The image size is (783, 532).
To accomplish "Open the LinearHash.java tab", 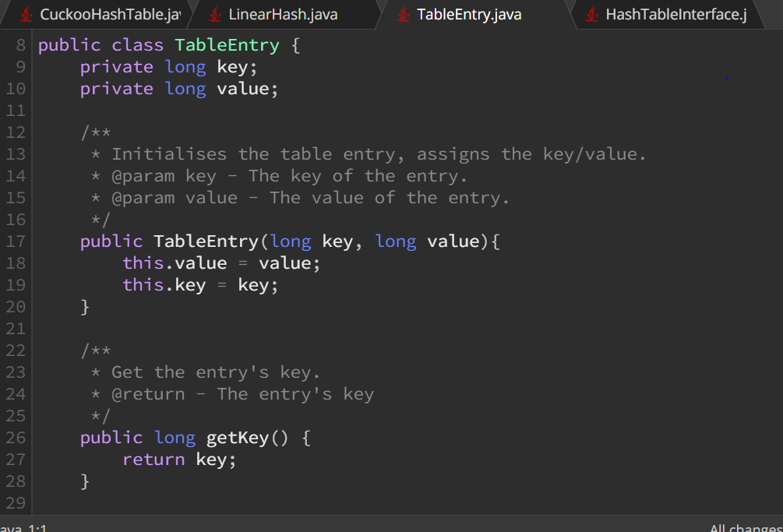I will (283, 15).
